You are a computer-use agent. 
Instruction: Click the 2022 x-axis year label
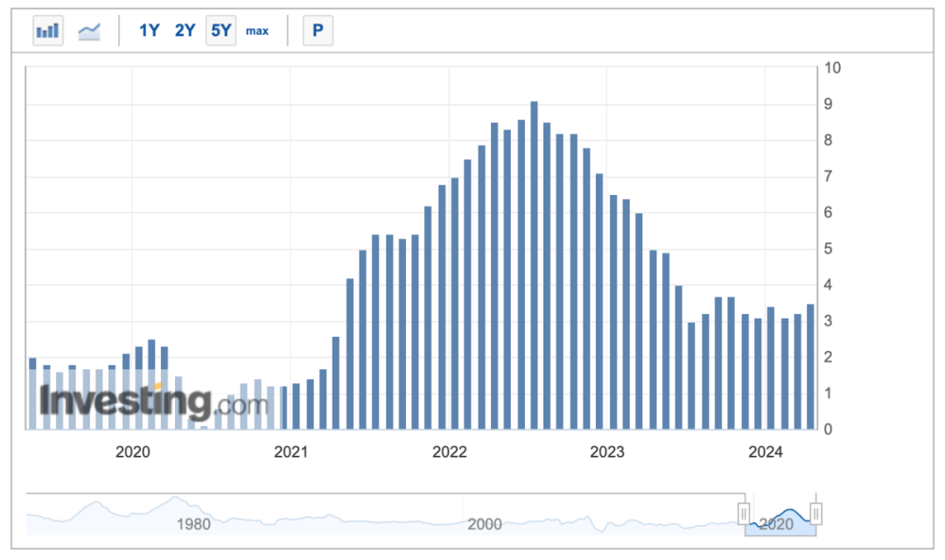tap(449, 452)
